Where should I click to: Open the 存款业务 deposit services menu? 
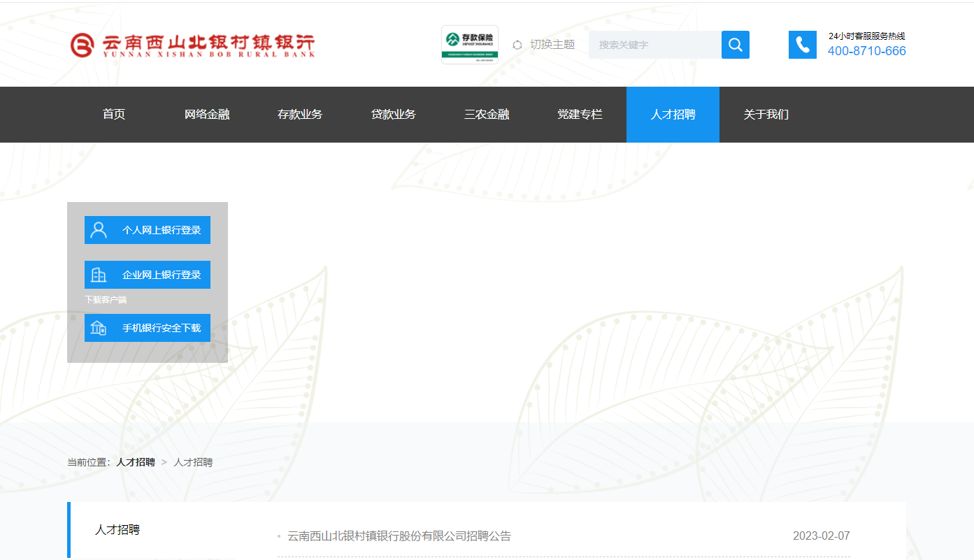pos(300,115)
